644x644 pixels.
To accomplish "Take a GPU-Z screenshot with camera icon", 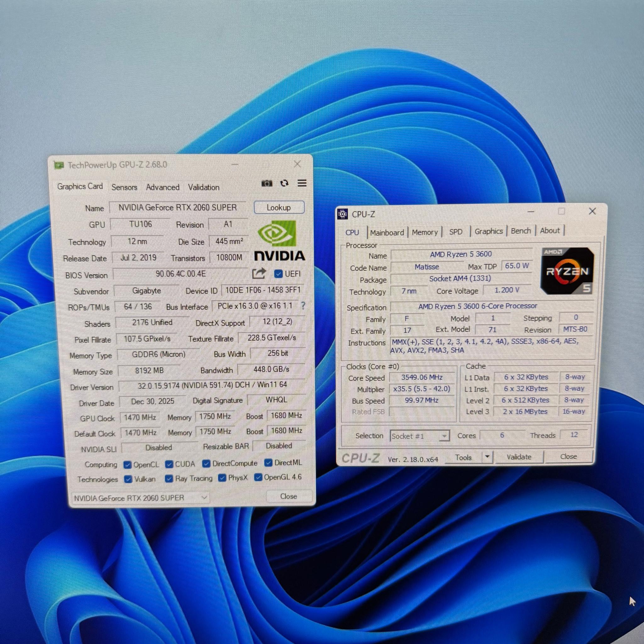I will 267,183.
